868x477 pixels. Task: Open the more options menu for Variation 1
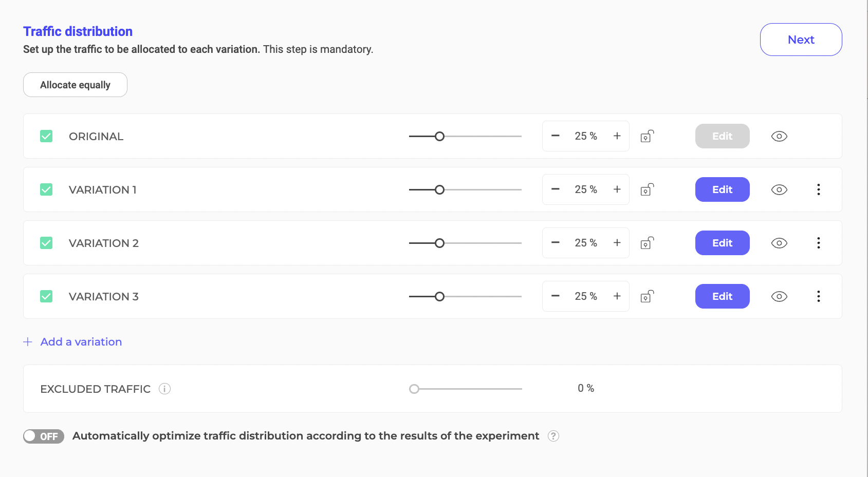click(819, 189)
